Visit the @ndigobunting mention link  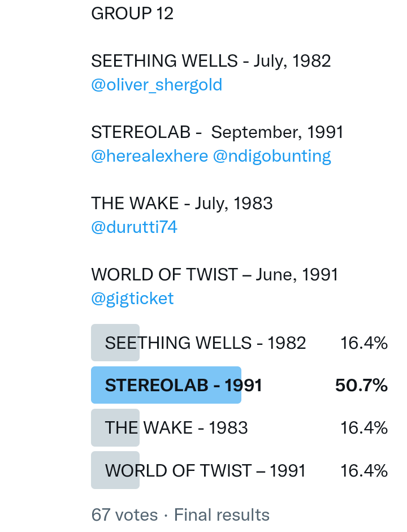click(x=272, y=156)
